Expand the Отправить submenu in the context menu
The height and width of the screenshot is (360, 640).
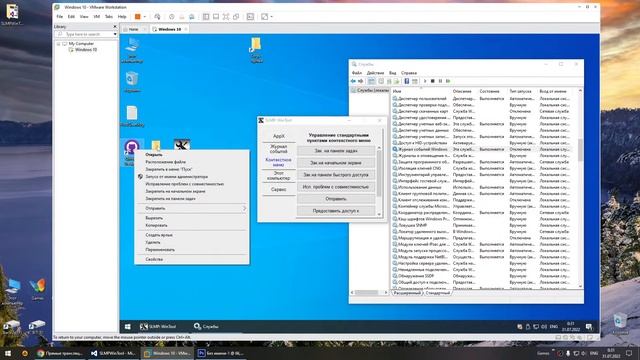click(192, 208)
